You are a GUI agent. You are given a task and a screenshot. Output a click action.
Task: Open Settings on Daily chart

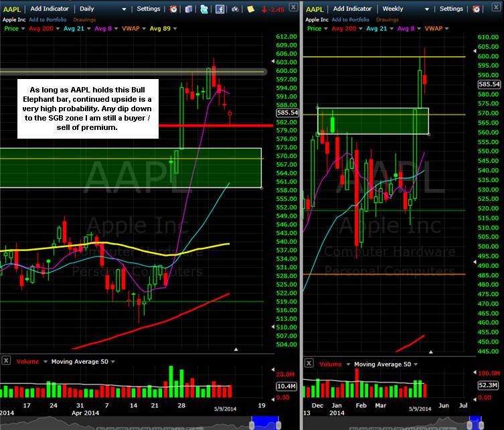pos(148,9)
